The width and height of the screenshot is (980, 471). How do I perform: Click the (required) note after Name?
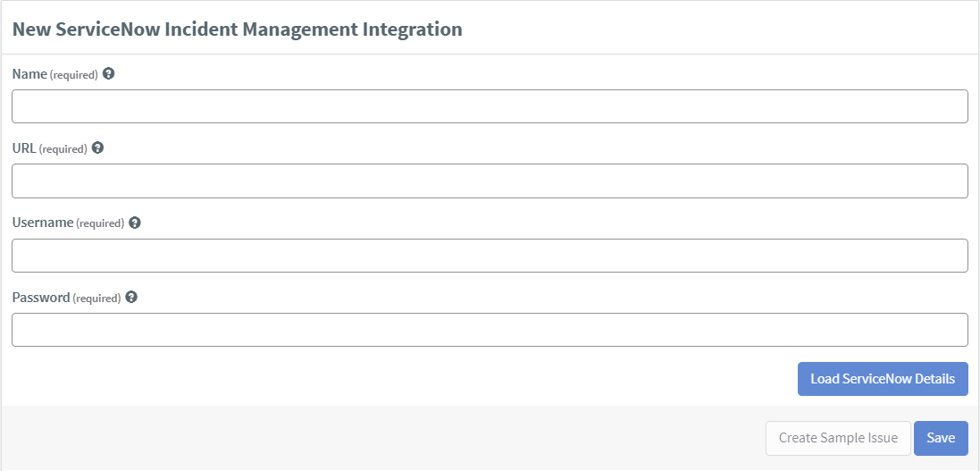74,75
